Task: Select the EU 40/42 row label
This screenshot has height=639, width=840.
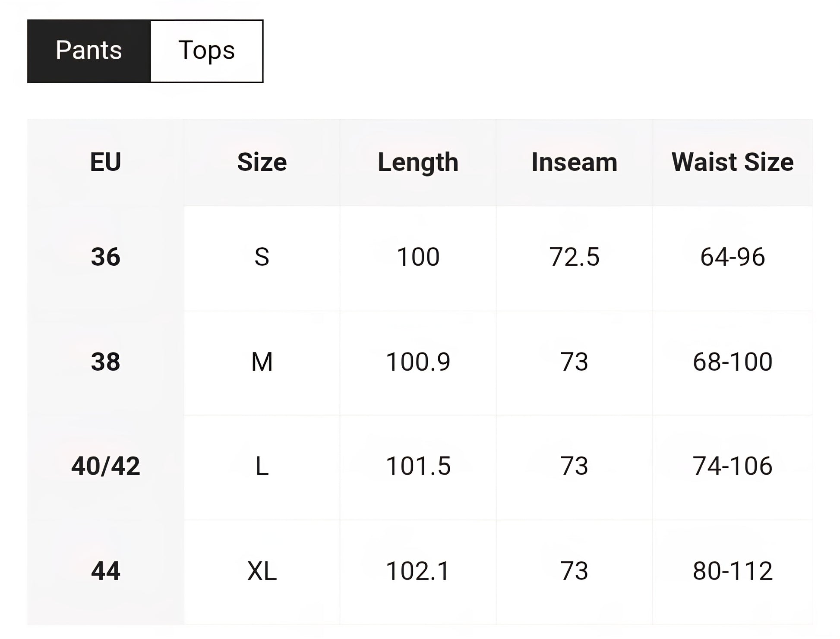Action: click(x=106, y=466)
